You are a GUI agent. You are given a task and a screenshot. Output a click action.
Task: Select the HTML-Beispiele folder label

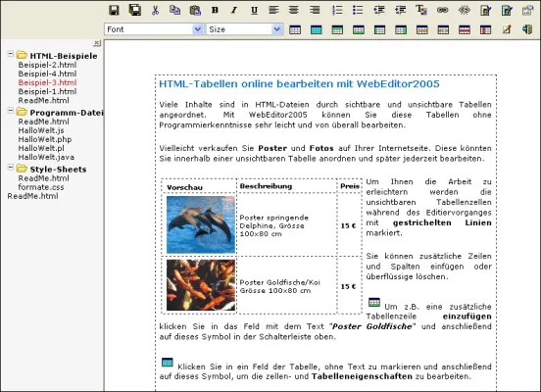coord(64,56)
